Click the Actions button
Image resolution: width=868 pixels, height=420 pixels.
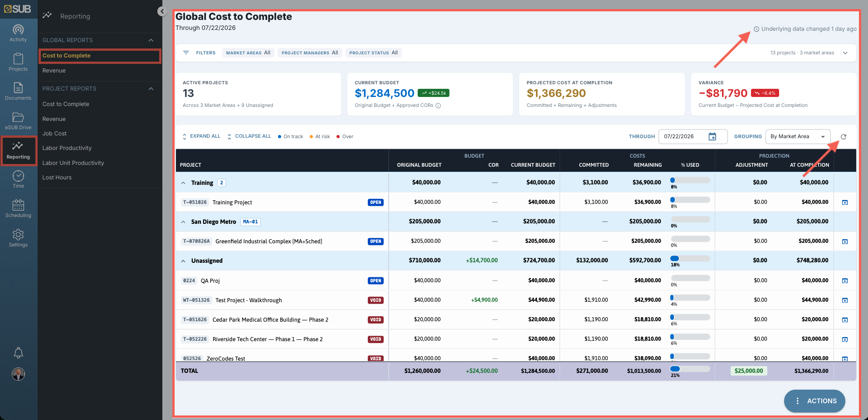814,401
